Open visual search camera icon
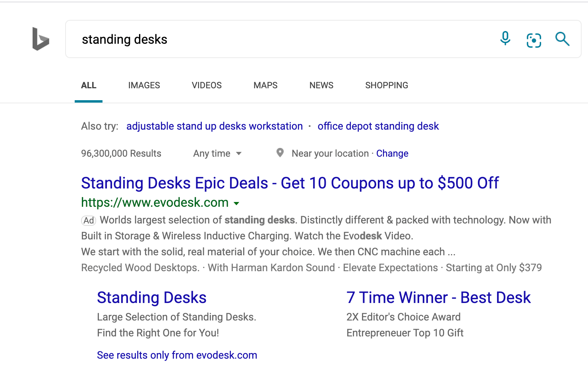 pos(534,40)
